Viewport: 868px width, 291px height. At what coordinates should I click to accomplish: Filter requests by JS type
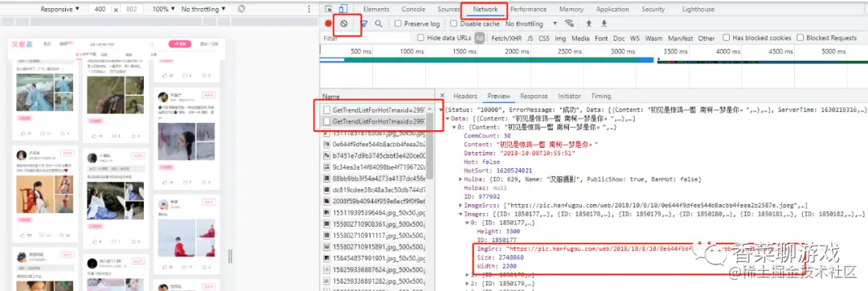pyautogui.click(x=530, y=38)
